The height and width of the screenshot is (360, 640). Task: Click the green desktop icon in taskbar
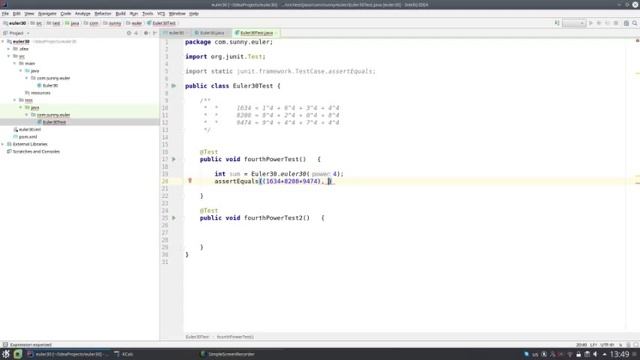pos(18,354)
